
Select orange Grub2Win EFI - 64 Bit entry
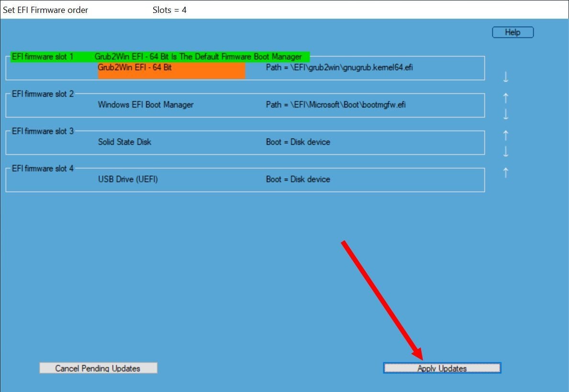pos(172,71)
